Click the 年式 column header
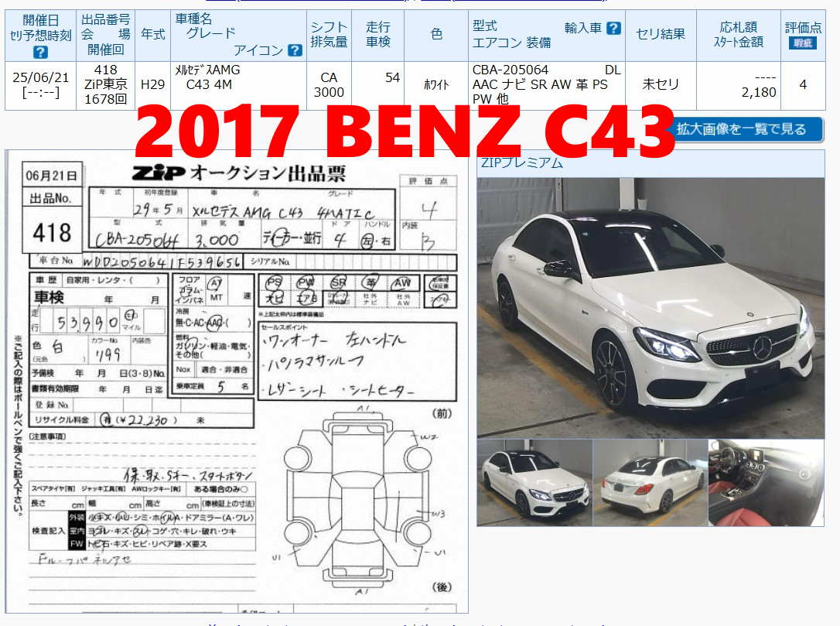This screenshot has height=626, width=840. [152, 34]
